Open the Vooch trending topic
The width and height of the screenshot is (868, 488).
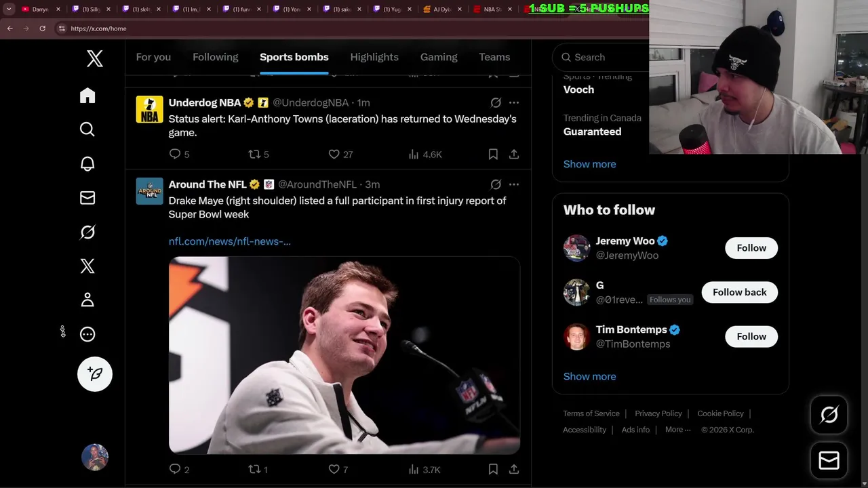tap(578, 89)
